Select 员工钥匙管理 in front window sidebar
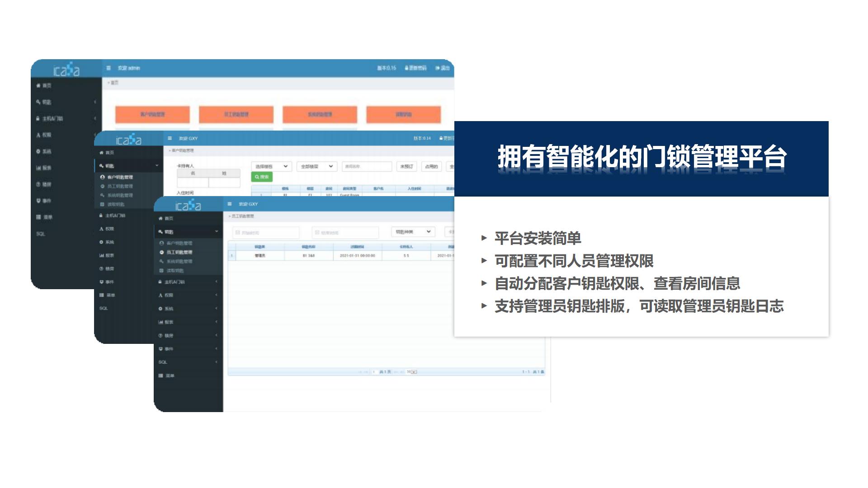The height and width of the screenshot is (488, 868). (x=179, y=252)
